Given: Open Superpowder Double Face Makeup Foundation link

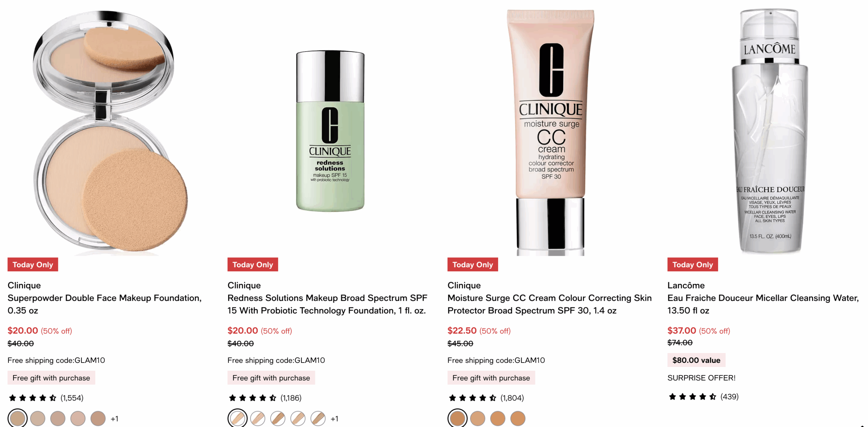Looking at the screenshot, I should point(104,304).
